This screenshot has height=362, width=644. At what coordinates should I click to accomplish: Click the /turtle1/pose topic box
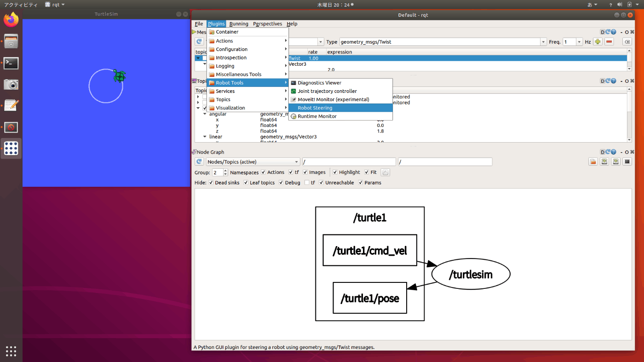(370, 298)
